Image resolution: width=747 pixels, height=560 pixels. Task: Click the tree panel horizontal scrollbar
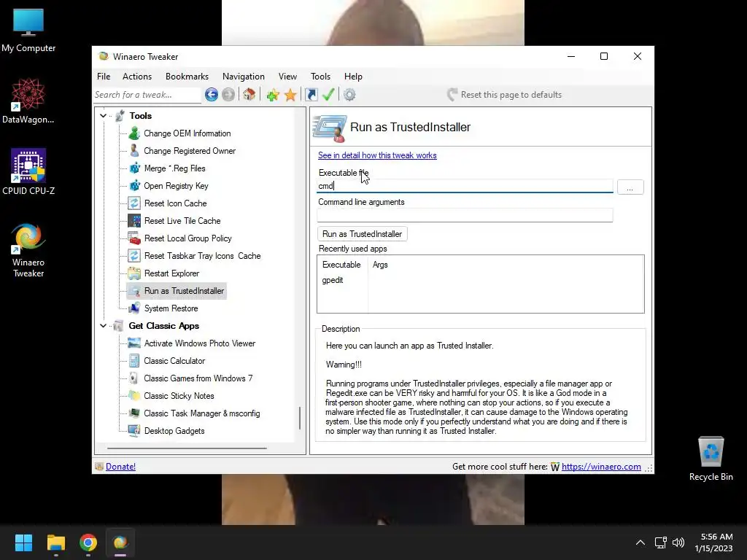(x=187, y=448)
